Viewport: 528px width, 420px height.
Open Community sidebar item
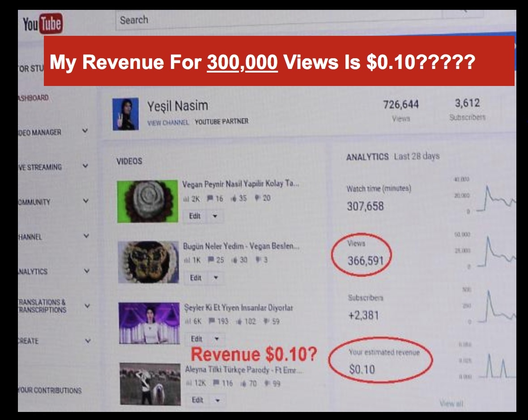(34, 202)
